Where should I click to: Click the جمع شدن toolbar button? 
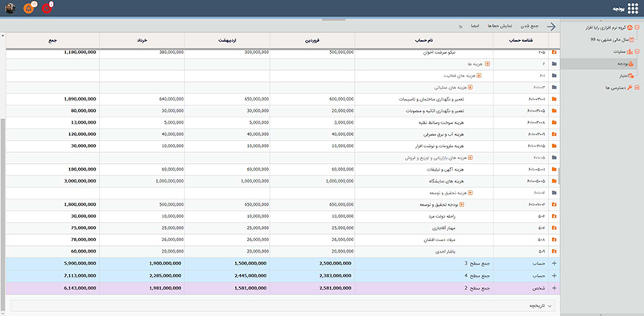pos(530,26)
